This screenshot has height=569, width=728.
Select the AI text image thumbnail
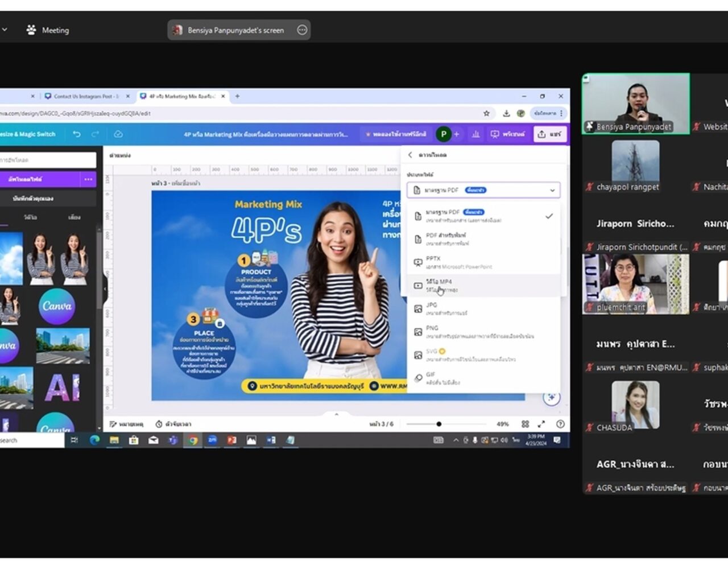(63, 388)
